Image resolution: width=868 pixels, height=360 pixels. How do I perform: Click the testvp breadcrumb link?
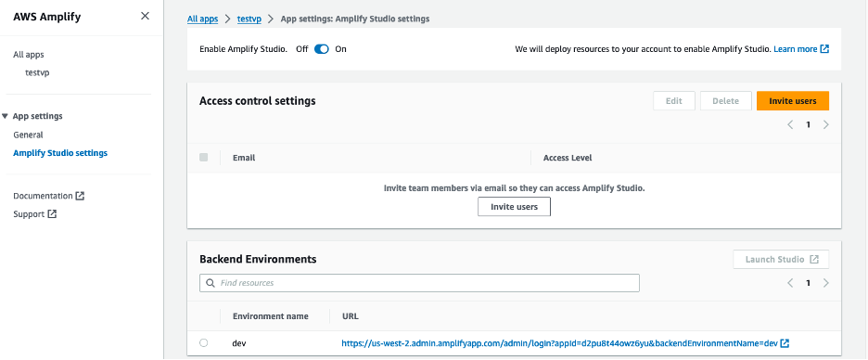click(x=249, y=19)
